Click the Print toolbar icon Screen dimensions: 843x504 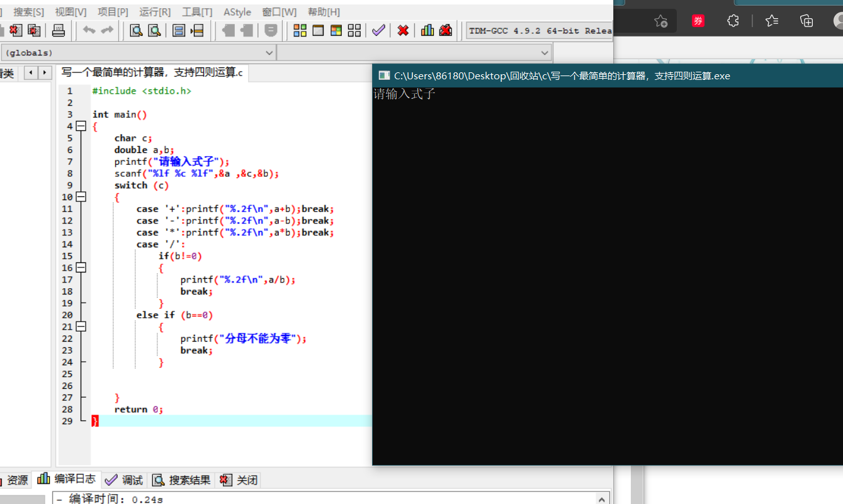(x=59, y=30)
